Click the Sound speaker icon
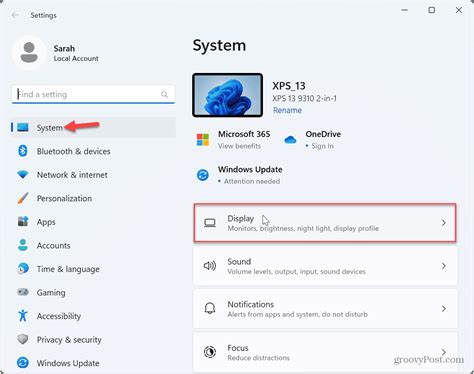Screen dimensions: 474x374 pyautogui.click(x=210, y=266)
